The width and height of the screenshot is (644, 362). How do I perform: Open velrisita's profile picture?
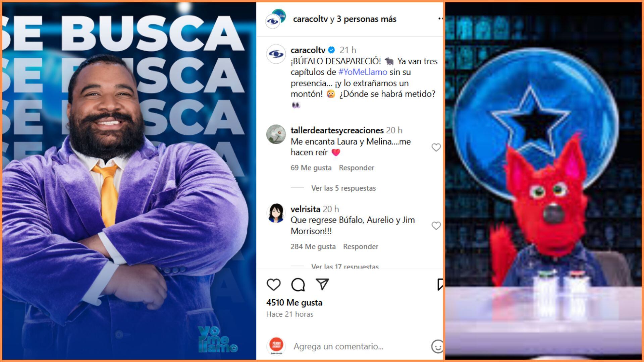click(x=276, y=213)
